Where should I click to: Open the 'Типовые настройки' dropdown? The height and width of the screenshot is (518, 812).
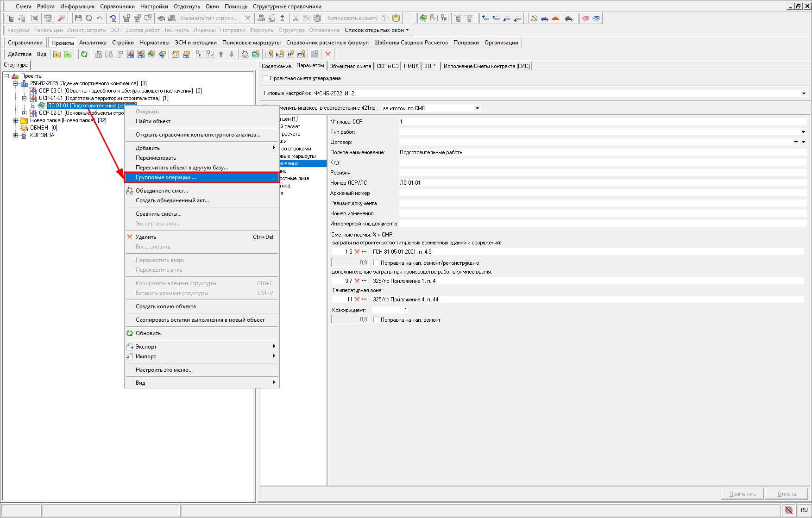804,94
